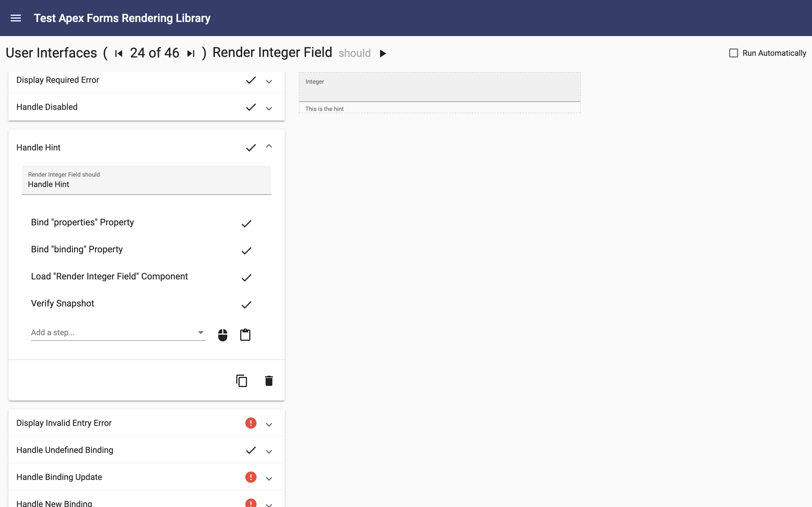Click the next test navigation arrow icon
Viewport: 812px width, 507px height.
pyautogui.click(x=191, y=53)
